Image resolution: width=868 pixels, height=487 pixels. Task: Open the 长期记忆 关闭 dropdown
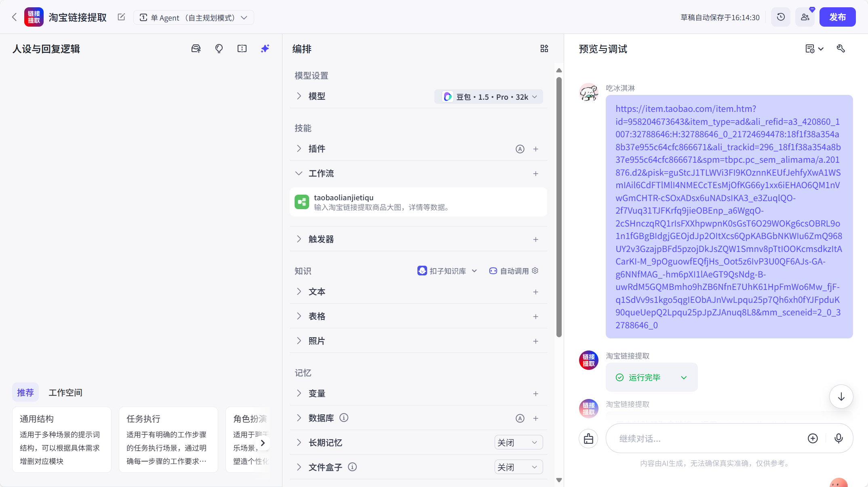[x=518, y=442]
